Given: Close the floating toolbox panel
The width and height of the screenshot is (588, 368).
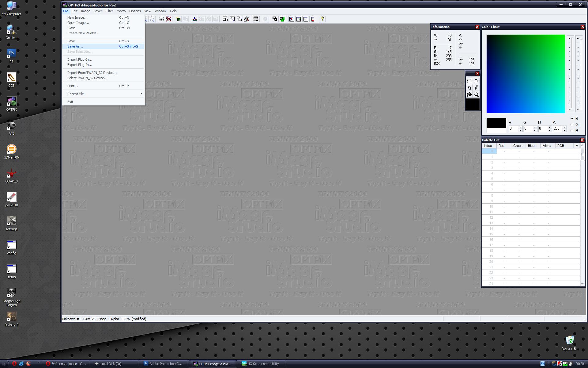Looking at the screenshot, I should [x=477, y=74].
